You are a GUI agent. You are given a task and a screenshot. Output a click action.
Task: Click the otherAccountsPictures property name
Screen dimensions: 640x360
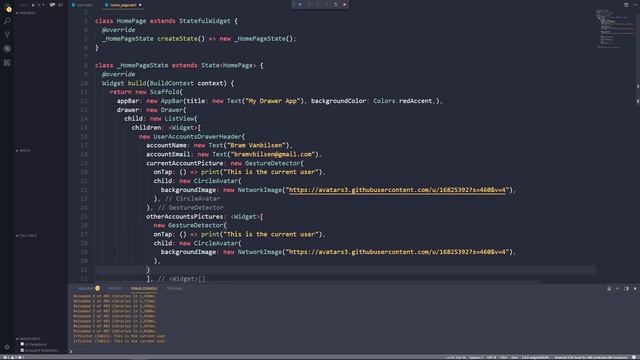pos(184,216)
